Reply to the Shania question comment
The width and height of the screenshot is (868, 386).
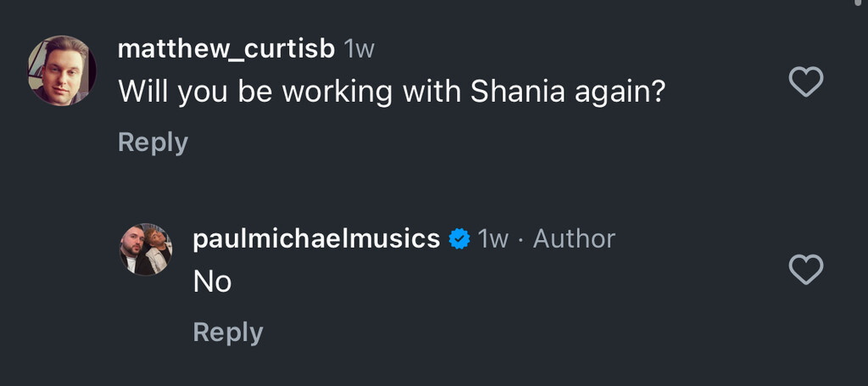tap(153, 143)
